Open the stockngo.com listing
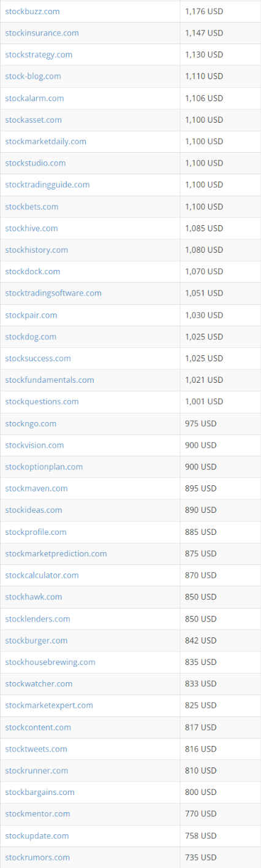This screenshot has height=868, width=261. click(x=31, y=423)
